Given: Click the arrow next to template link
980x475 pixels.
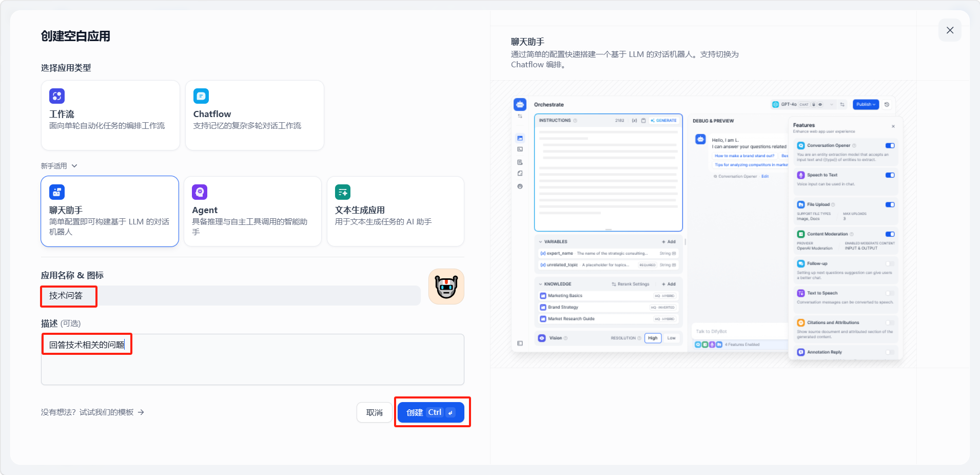Looking at the screenshot, I should coord(141,412).
